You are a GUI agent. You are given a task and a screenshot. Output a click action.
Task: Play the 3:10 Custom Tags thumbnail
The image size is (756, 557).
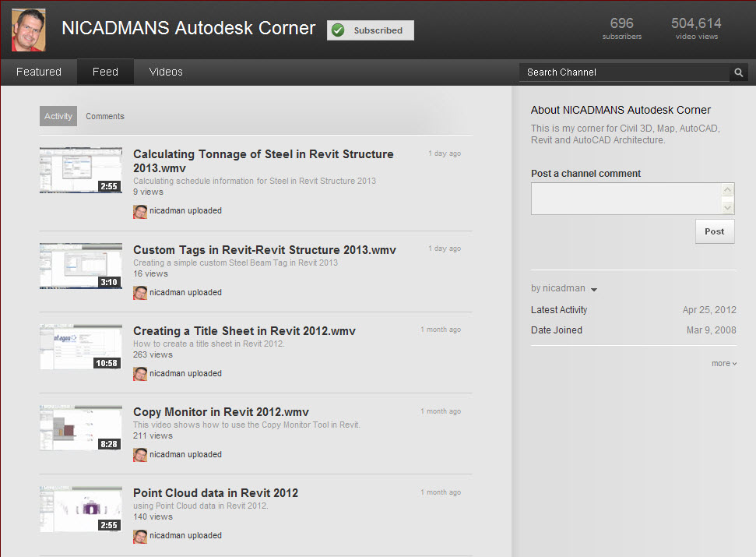[80, 266]
